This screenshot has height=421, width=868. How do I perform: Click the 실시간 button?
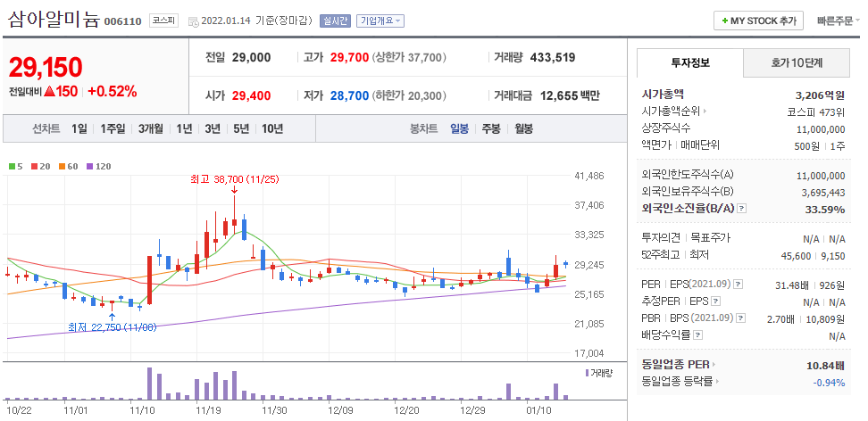point(335,21)
